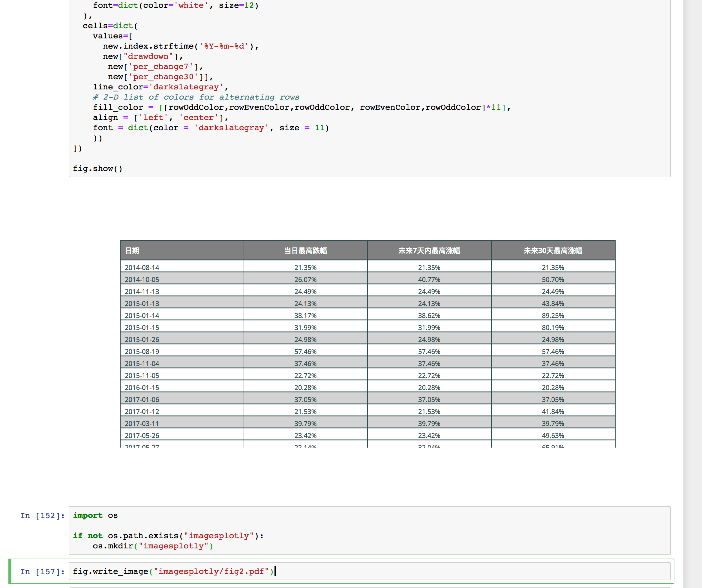
Task: Click the 未来7天内最高涨幅 column header
Action: pyautogui.click(x=429, y=250)
